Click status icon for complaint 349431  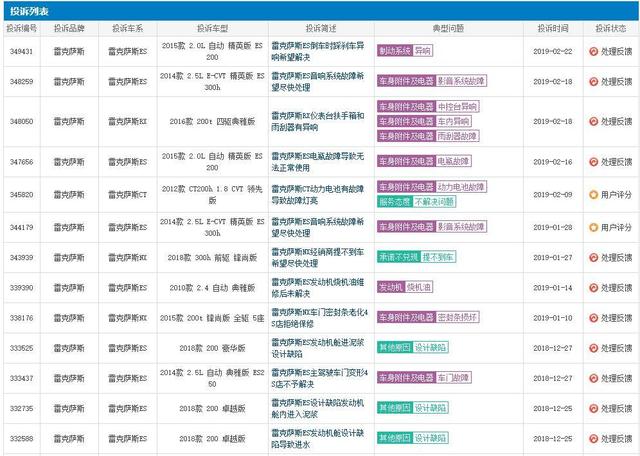pyautogui.click(x=593, y=51)
